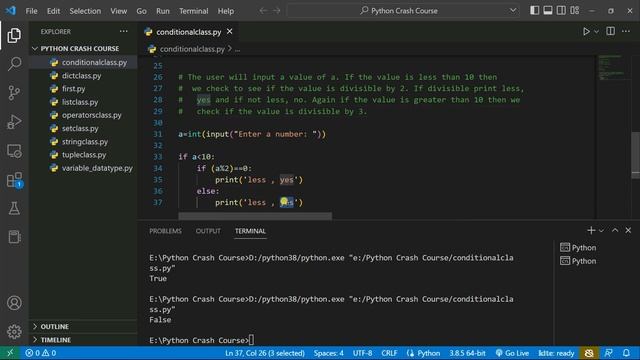Open the Go menu

pos(141,11)
